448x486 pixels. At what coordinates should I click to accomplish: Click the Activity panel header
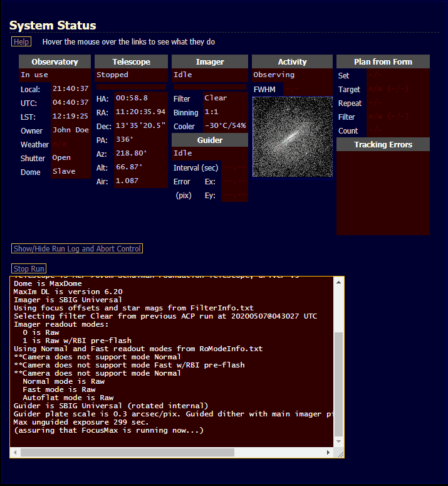coord(292,62)
